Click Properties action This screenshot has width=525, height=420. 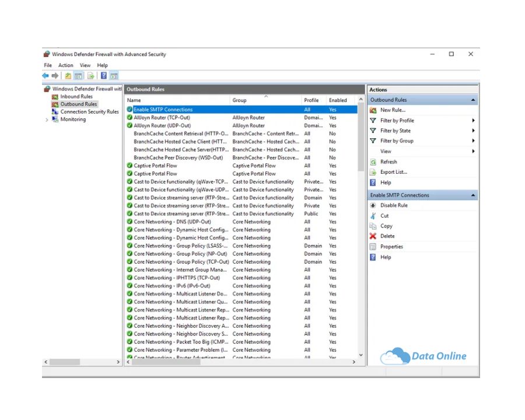pyautogui.click(x=391, y=247)
